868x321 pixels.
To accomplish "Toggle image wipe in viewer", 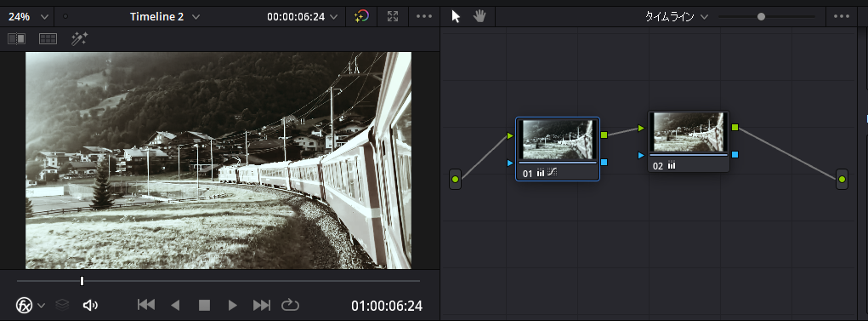I will [17, 39].
